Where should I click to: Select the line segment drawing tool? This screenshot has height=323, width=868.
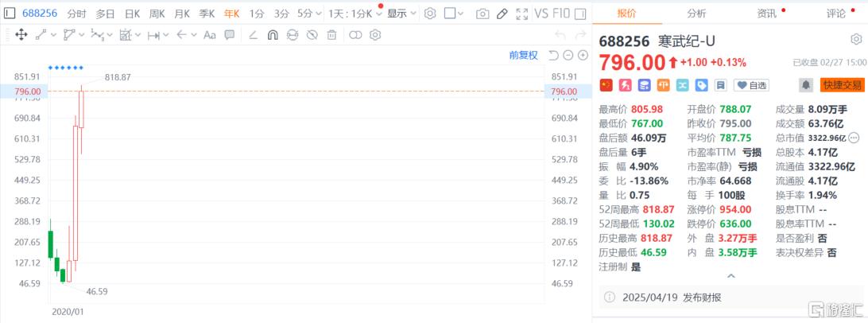(41, 36)
